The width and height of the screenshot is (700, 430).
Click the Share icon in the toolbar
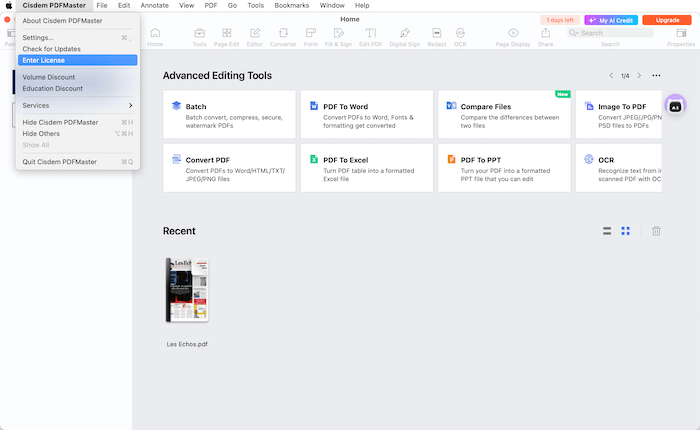[x=545, y=34]
